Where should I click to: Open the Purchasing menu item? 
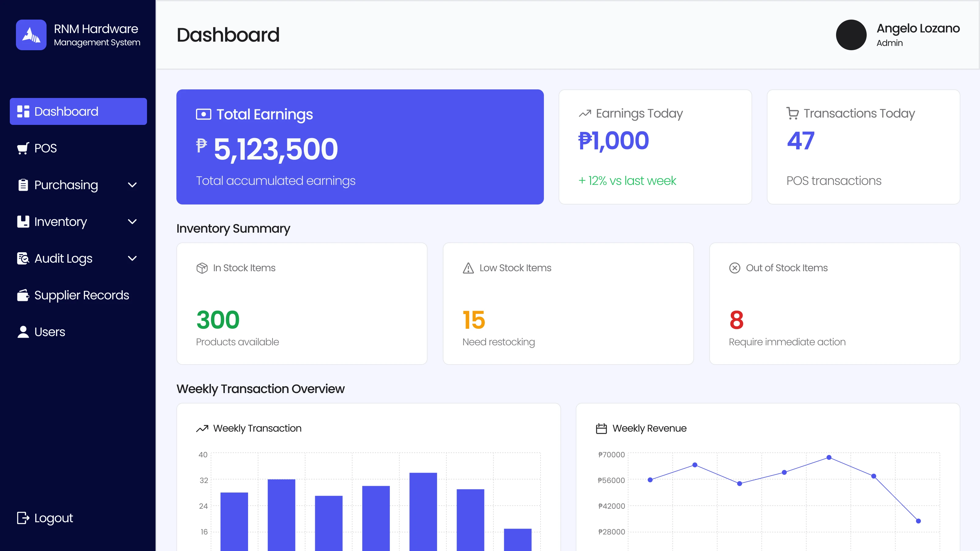[x=78, y=185]
